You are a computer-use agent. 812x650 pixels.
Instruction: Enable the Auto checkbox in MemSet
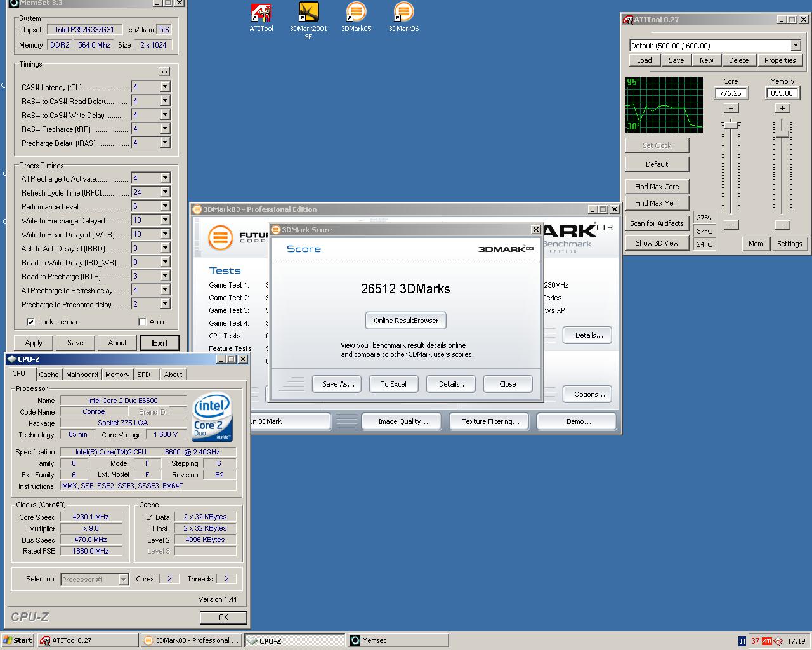pos(142,322)
